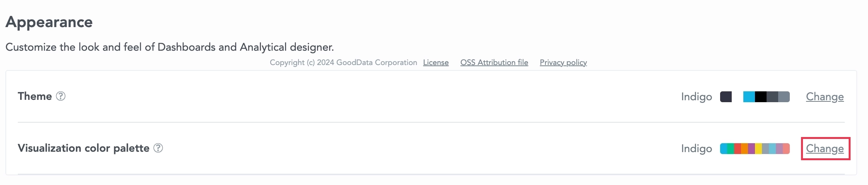
Task: Change the Visualization color palette
Action: tap(825, 149)
